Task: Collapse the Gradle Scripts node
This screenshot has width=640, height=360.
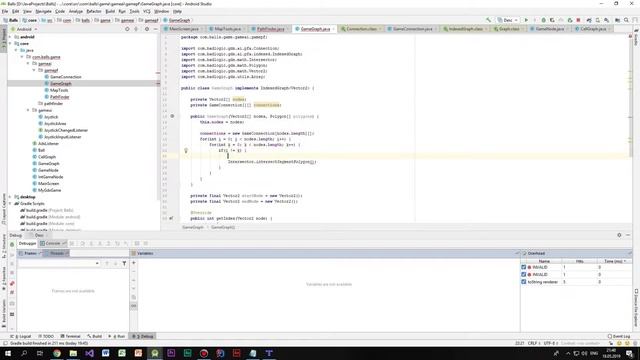Action: pyautogui.click(x=10, y=203)
